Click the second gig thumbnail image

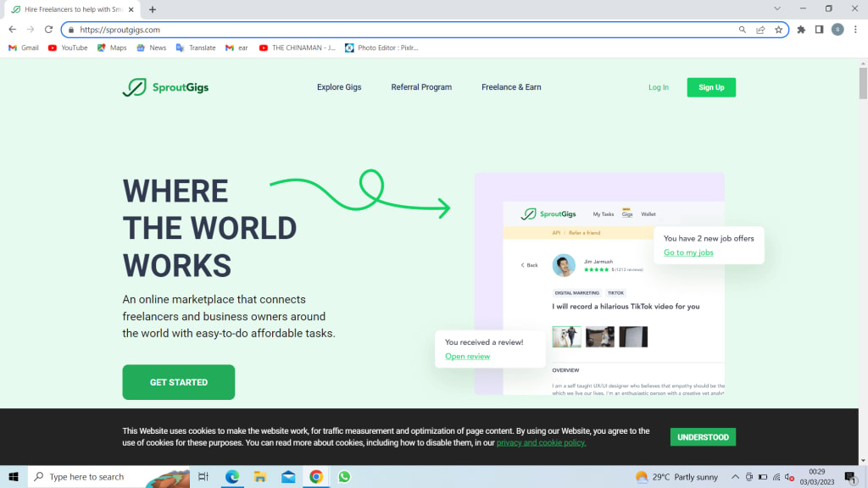[600, 336]
